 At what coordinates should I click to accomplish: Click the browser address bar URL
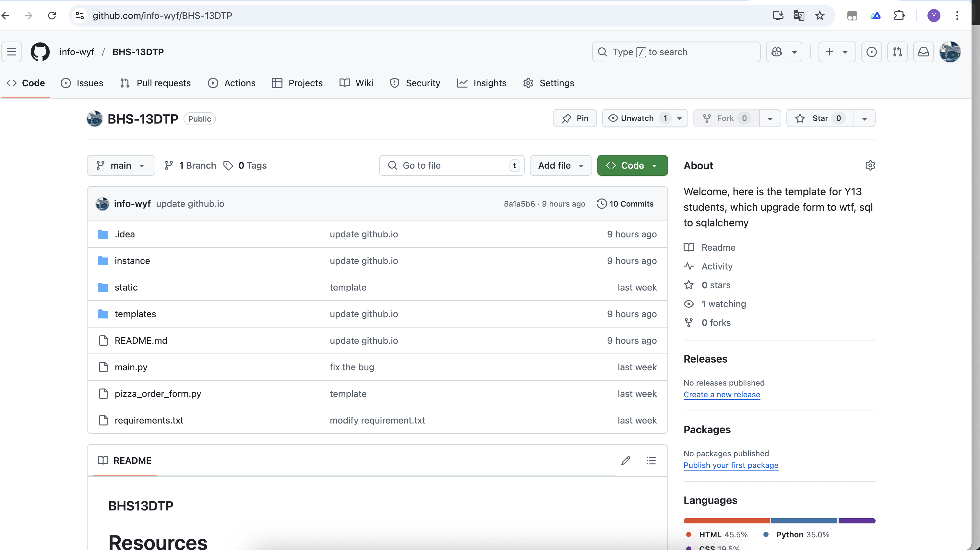click(162, 16)
